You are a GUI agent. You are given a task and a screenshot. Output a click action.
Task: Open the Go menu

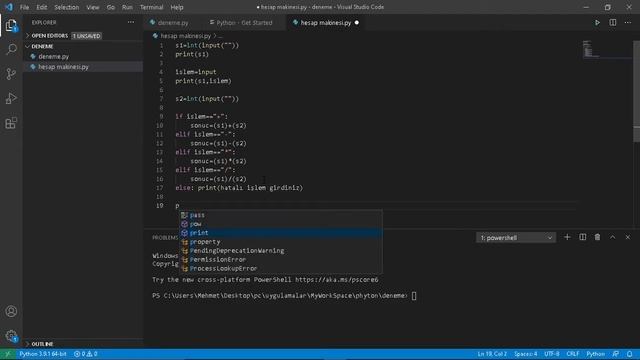111,7
